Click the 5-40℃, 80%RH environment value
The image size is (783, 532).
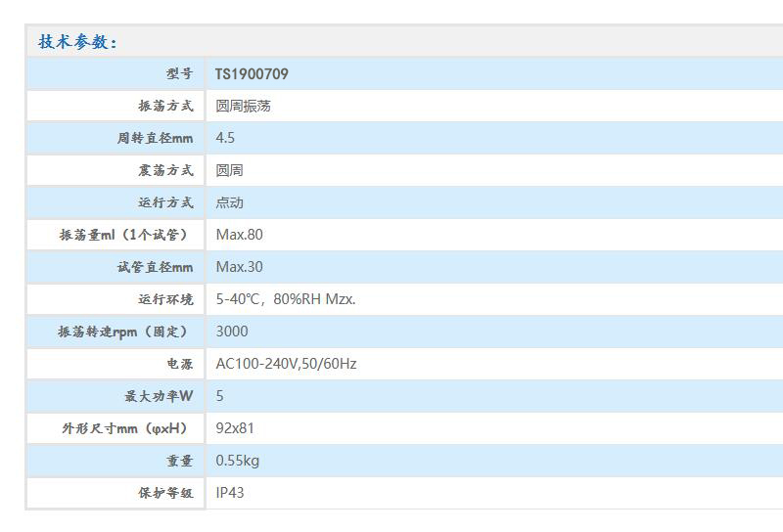(x=285, y=299)
